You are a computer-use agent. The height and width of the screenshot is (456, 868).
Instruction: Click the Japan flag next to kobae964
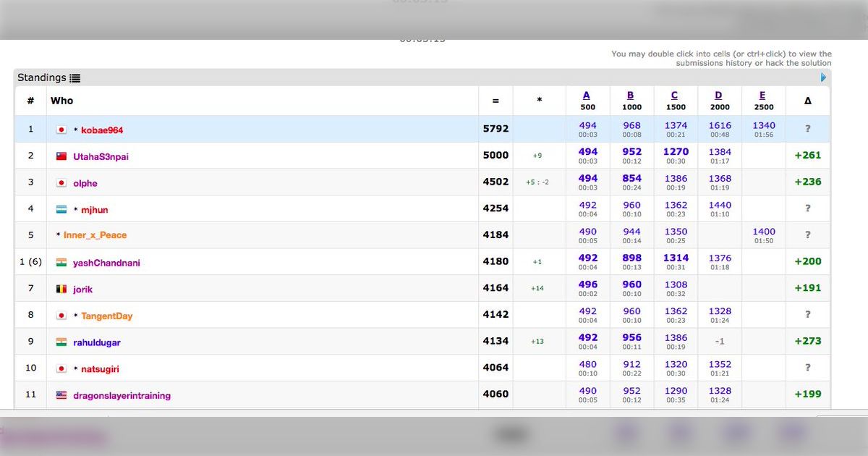click(x=61, y=130)
